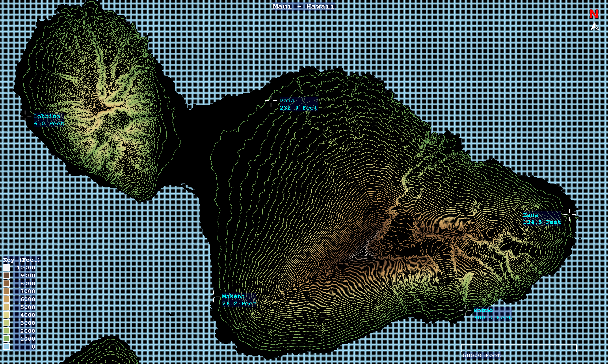Click the '1000' legend value text
Screen dimensions: 608x364
point(28,339)
